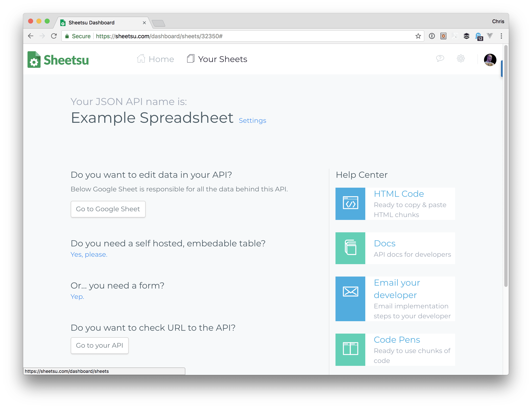This screenshot has width=532, height=408.
Task: Click the gray V extension icon
Action: click(x=490, y=36)
